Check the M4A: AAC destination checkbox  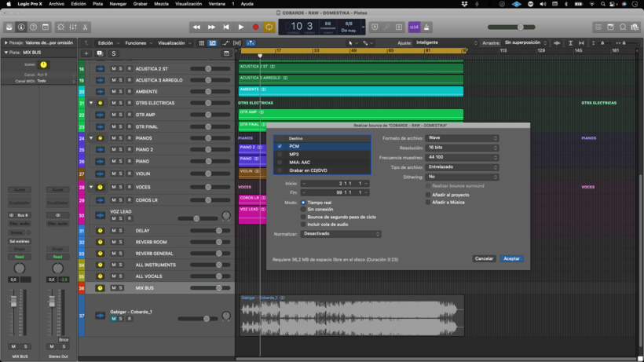(280, 162)
